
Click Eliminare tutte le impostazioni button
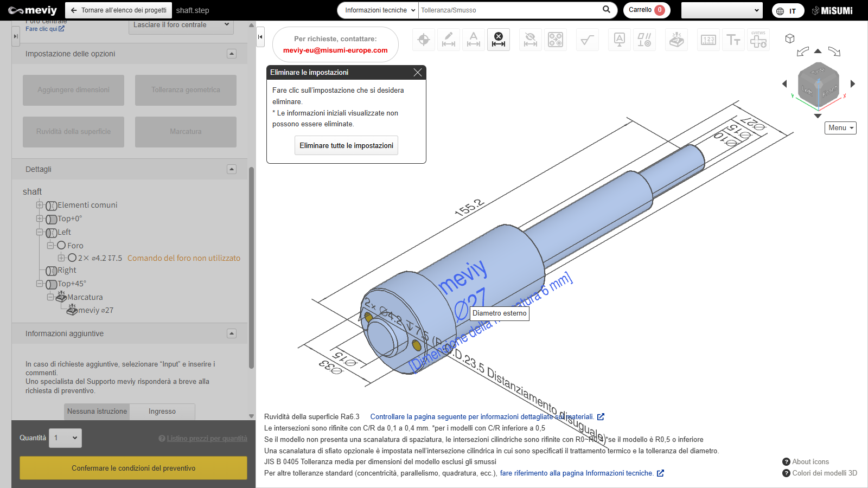coord(346,145)
